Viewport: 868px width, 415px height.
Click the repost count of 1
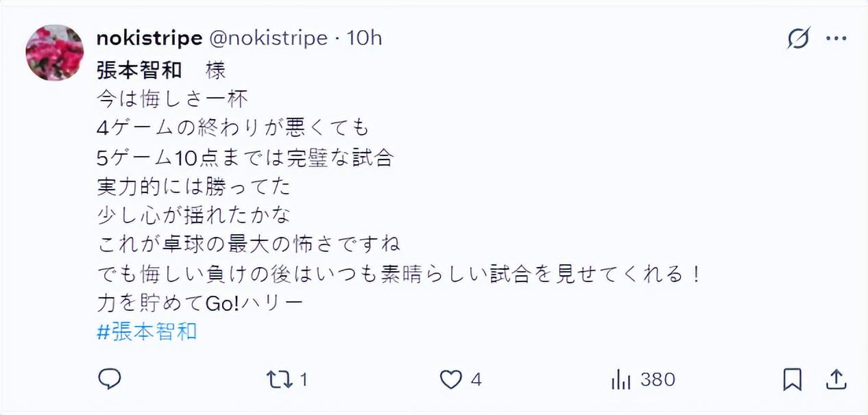pyautogui.click(x=303, y=379)
